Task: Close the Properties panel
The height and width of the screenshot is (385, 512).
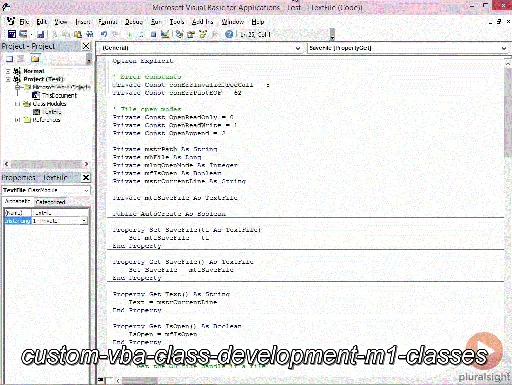Action: coord(86,177)
